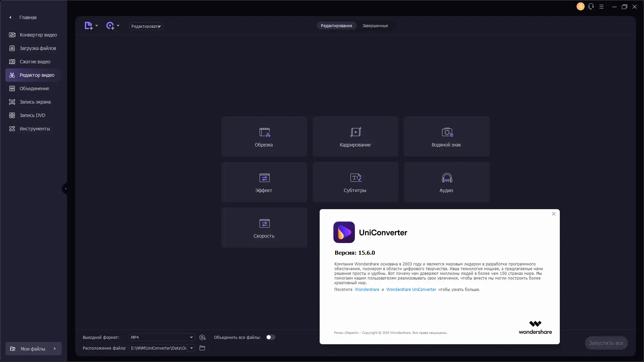Open the Редактировать dropdown
This screenshot has height=362, width=644.
[x=146, y=26]
